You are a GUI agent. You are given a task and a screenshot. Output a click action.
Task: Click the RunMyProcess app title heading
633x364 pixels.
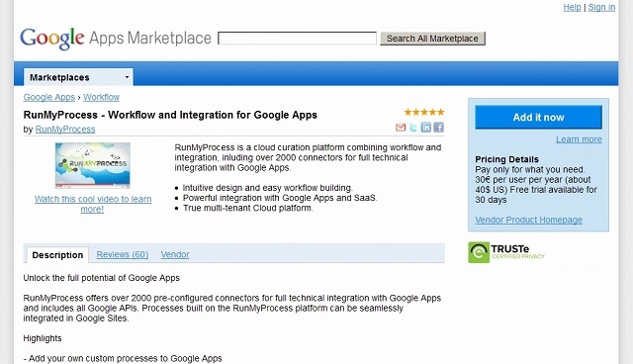170,115
